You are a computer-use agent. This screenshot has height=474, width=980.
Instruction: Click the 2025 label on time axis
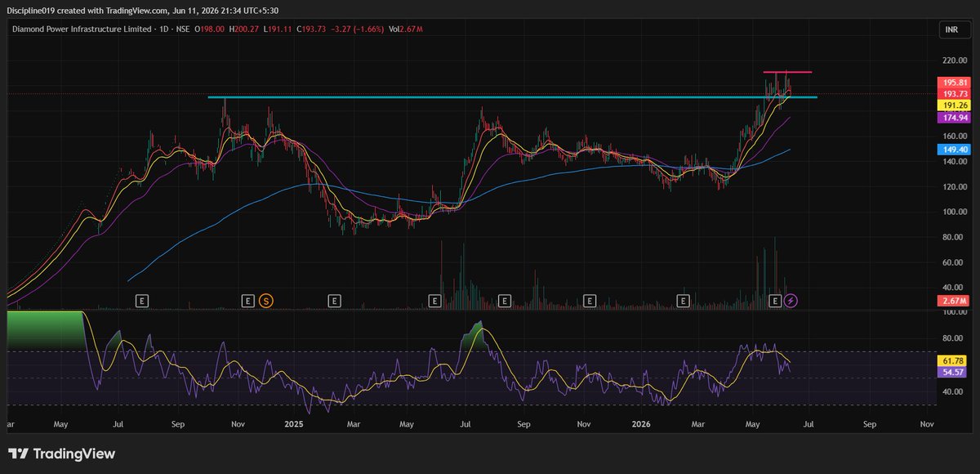pos(294,425)
